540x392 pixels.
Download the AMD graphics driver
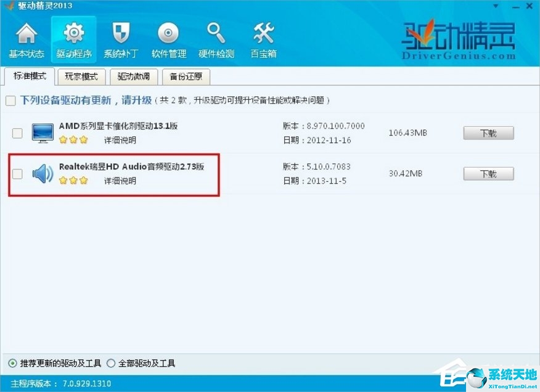488,133
